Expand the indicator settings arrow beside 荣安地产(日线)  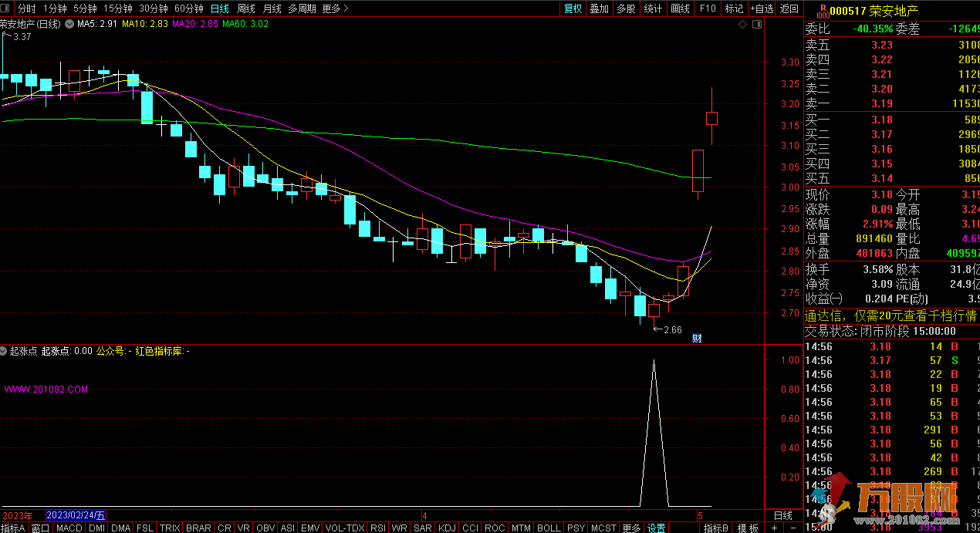pos(68,24)
